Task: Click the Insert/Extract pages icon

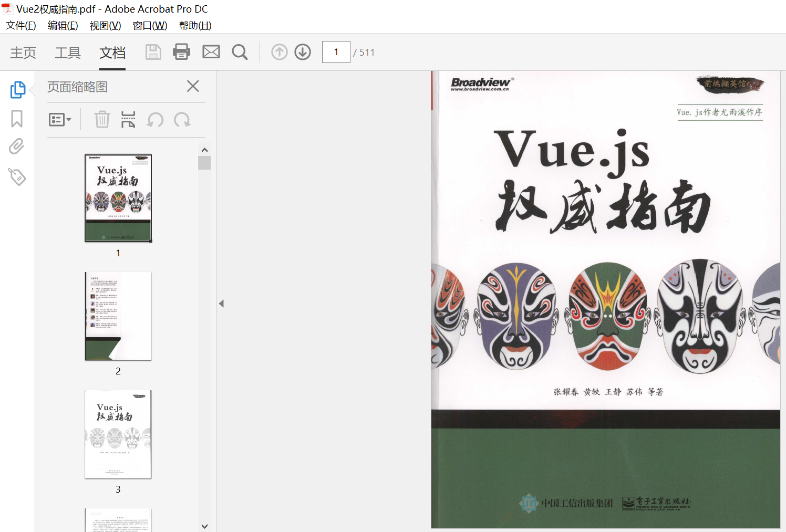Action: click(x=128, y=120)
